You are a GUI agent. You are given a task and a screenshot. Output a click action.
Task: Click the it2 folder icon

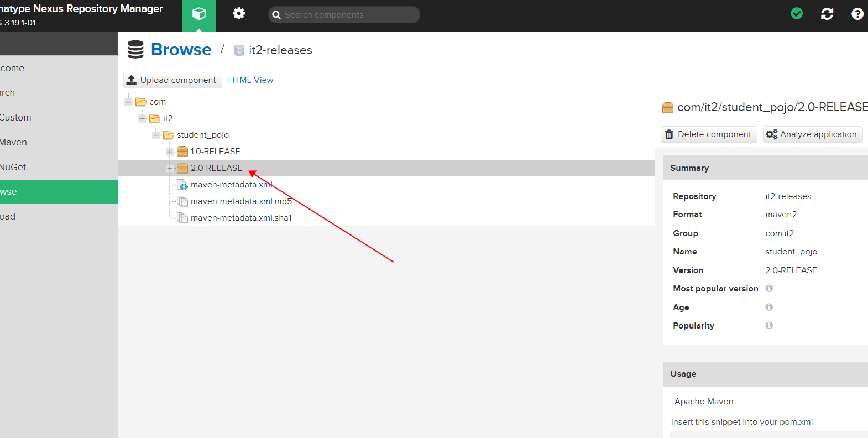point(155,118)
